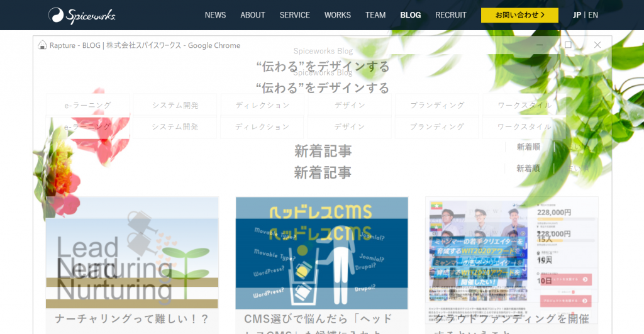Screen dimensions: 644x334
Task: Switch site language to EN
Action: pyautogui.click(x=592, y=15)
